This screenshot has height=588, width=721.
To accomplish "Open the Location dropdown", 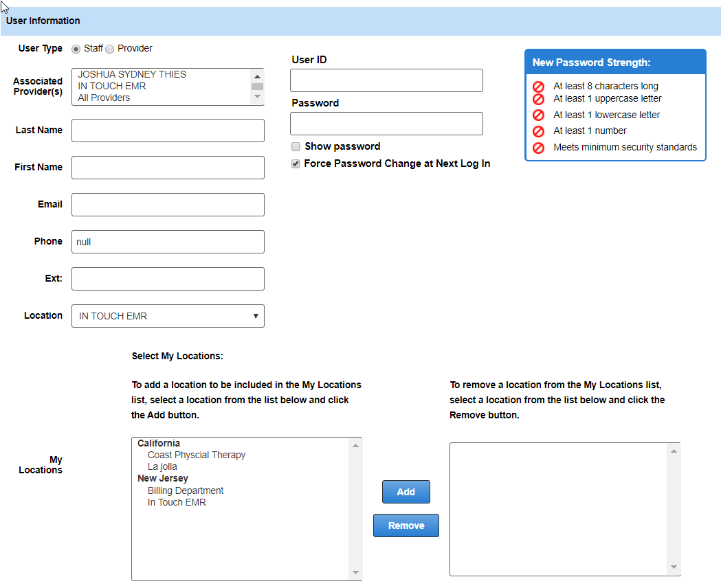I will (168, 316).
